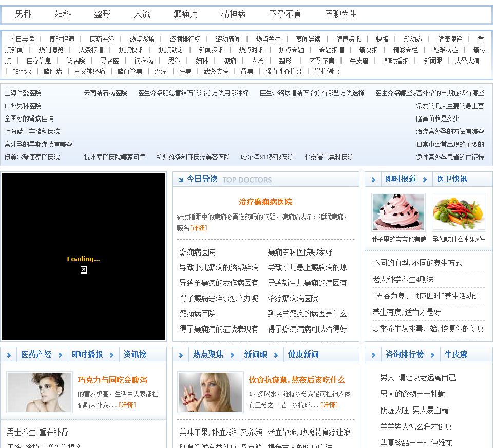The width and height of the screenshot is (493, 448).
Task: Open the 老人科学养生4则法 link
Action: tap(403, 279)
